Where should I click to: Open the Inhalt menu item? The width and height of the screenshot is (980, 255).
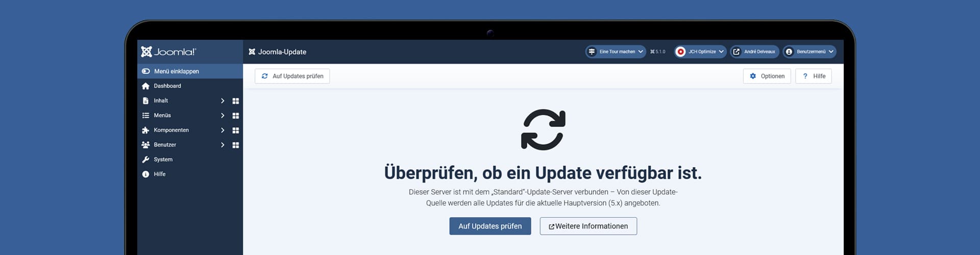pos(161,101)
